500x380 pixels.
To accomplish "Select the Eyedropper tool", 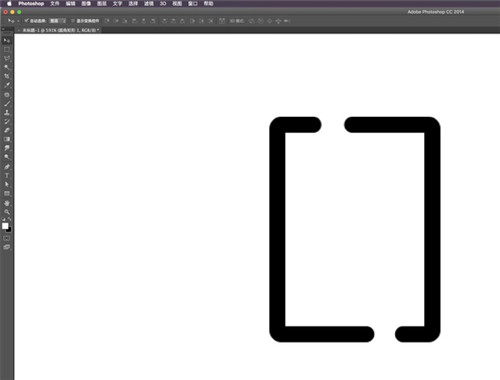I will point(7,85).
